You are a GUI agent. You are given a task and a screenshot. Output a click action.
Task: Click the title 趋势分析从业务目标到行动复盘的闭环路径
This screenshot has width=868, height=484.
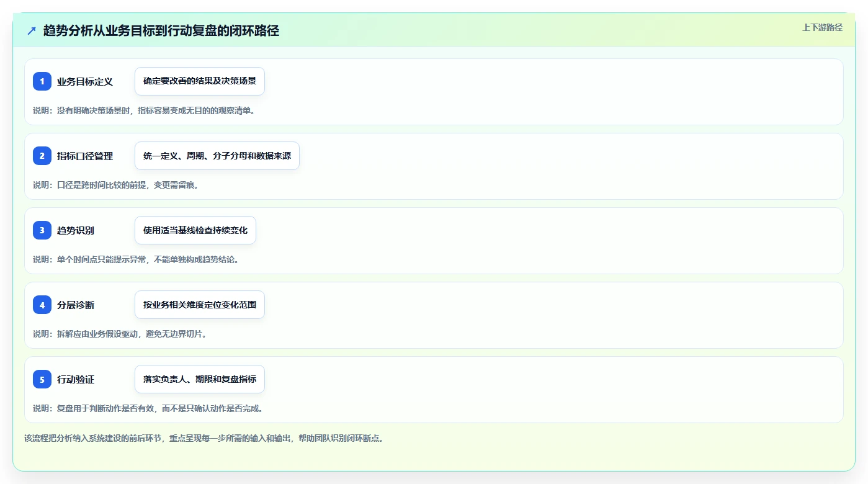tap(161, 30)
